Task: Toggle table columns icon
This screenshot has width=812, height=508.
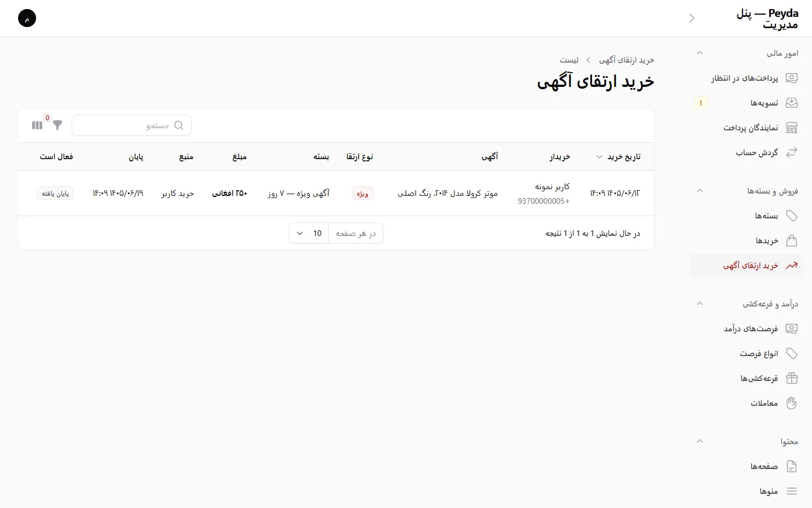Action: (x=37, y=125)
